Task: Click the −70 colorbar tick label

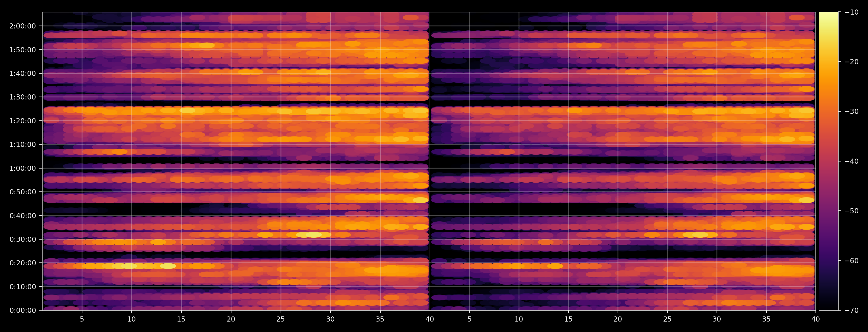Action: tap(851, 310)
